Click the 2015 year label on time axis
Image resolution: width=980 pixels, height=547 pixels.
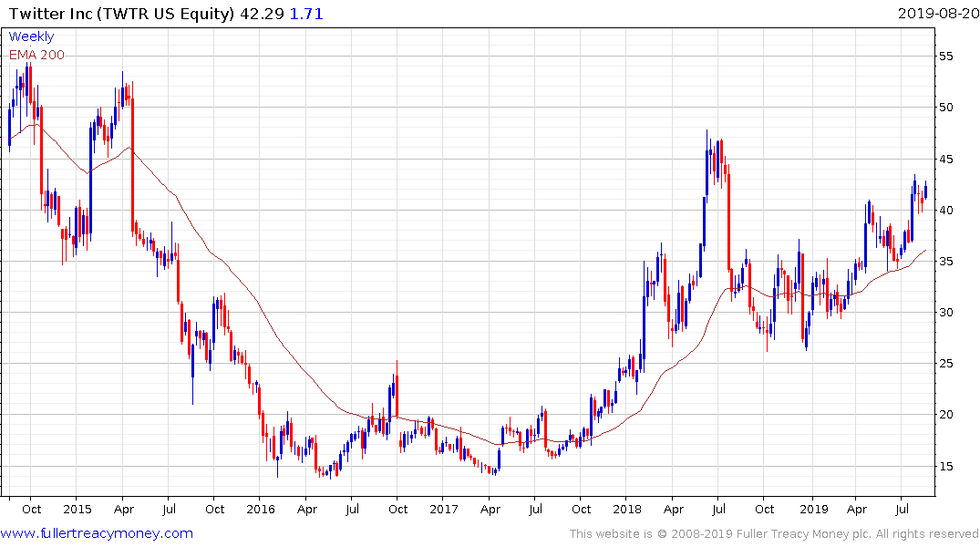pos(77,509)
